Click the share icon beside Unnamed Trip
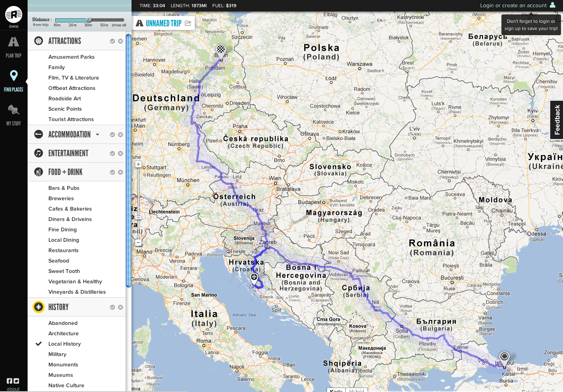 click(x=188, y=23)
